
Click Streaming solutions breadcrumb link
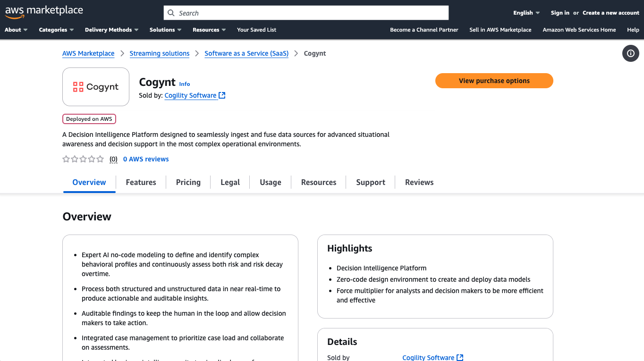(x=160, y=53)
